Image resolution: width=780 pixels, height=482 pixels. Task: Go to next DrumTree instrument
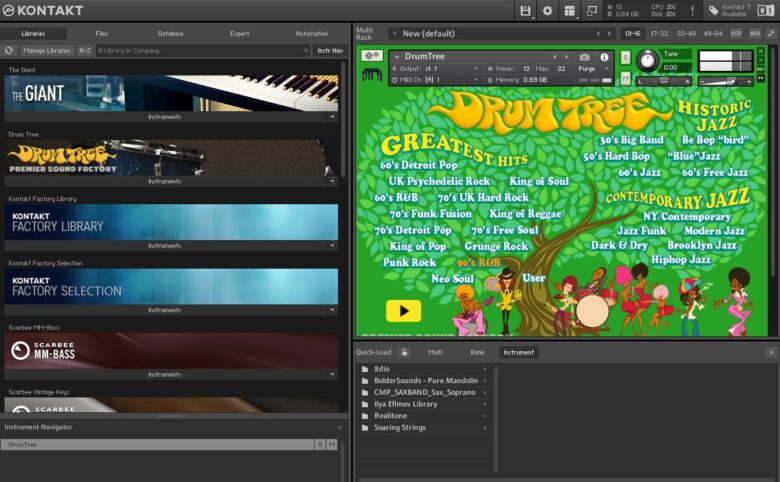[x=566, y=57]
